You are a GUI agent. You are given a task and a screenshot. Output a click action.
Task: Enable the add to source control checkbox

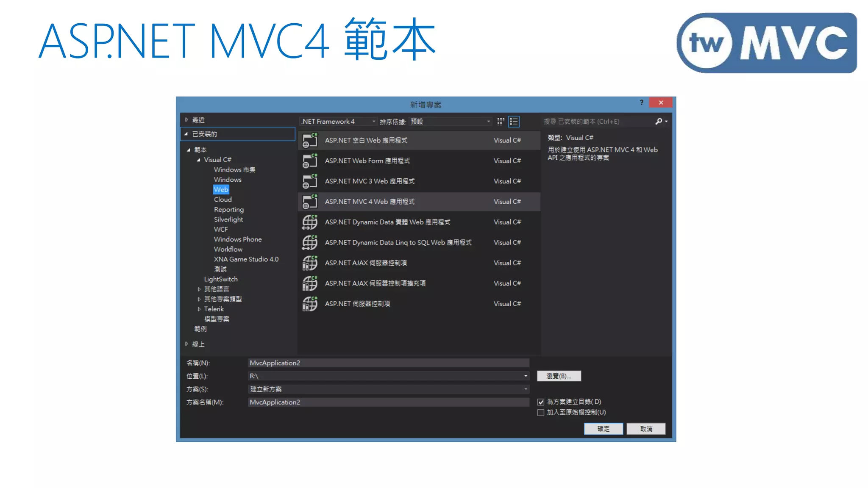(541, 413)
